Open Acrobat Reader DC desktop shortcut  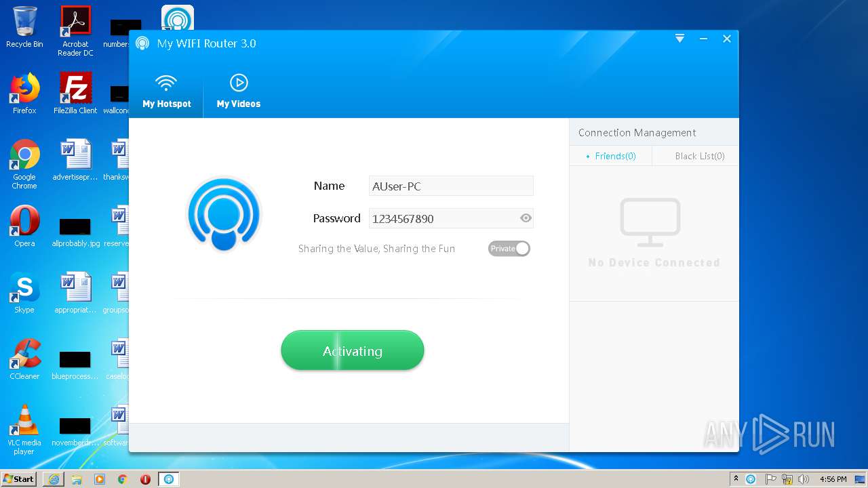pyautogui.click(x=75, y=31)
